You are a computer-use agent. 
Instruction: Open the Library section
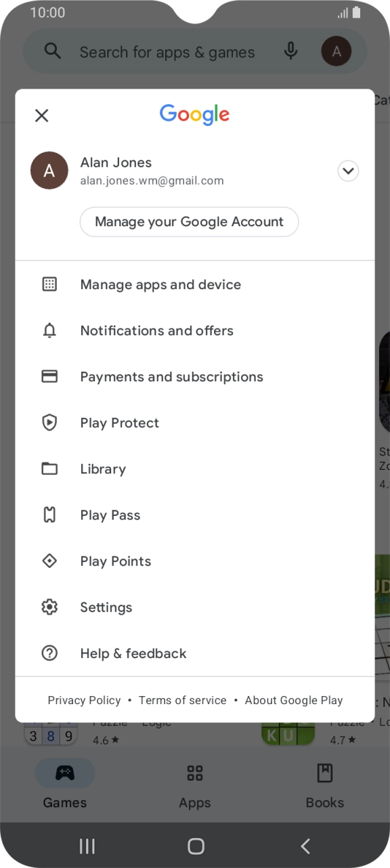[x=103, y=469]
